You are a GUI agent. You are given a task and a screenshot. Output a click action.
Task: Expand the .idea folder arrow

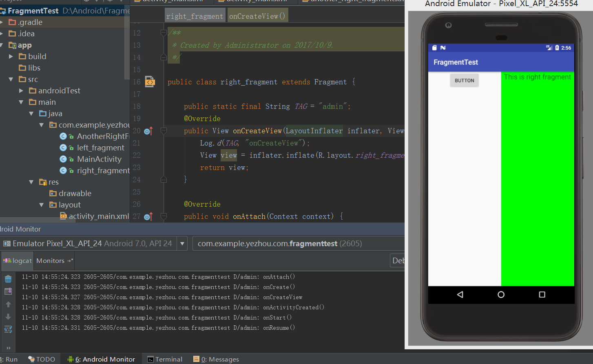(2, 33)
